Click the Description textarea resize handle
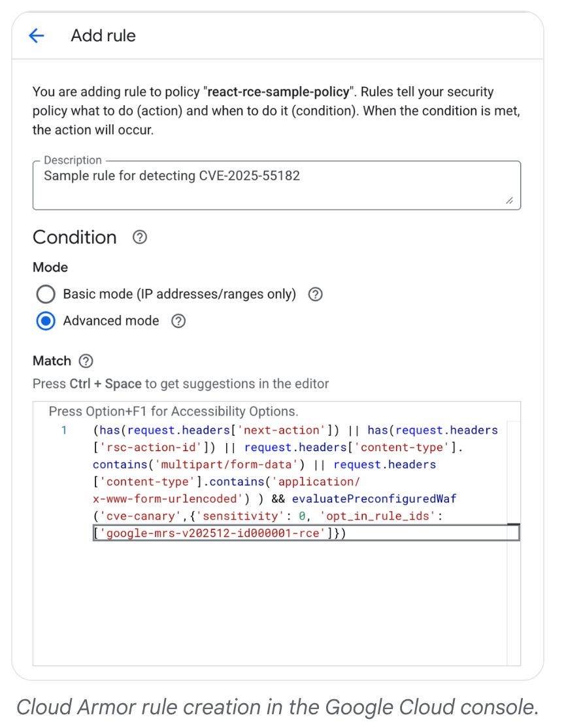This screenshot has width=566, height=728. coord(509,201)
